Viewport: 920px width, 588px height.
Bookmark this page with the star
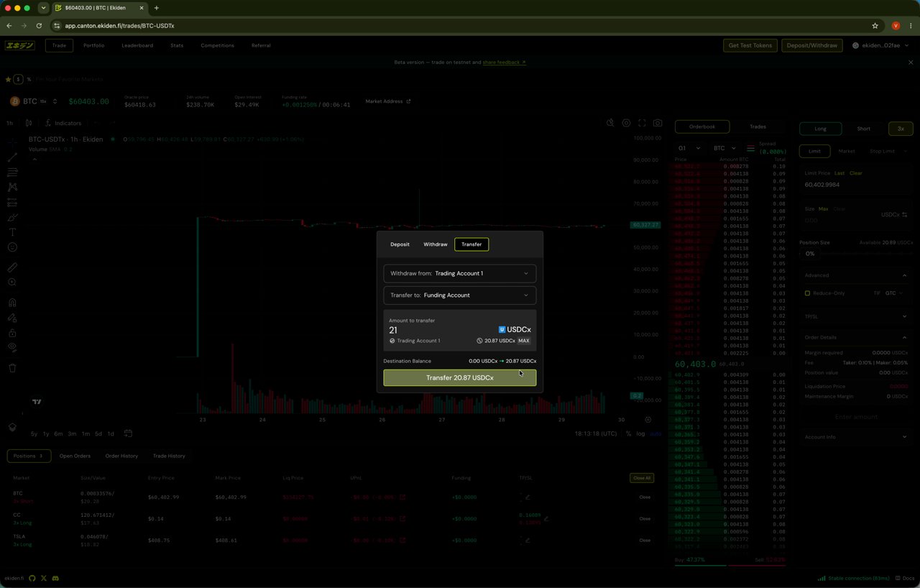click(875, 26)
